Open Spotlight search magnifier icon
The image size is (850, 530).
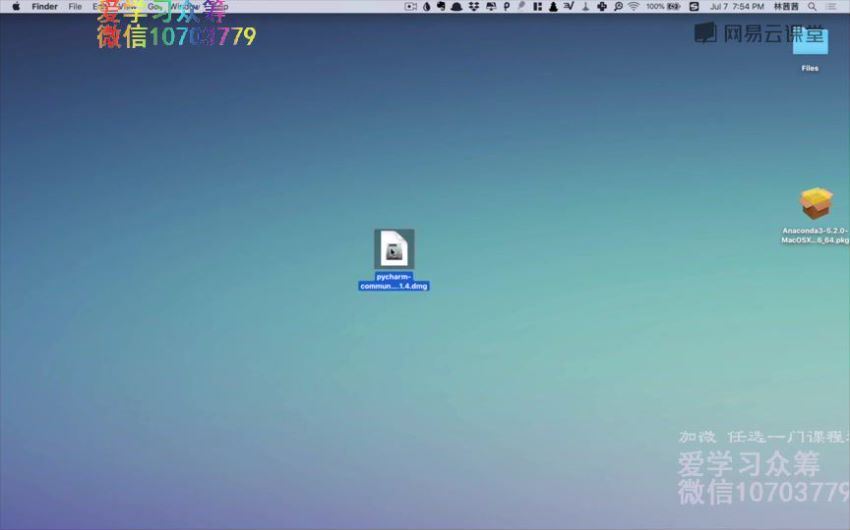coord(812,7)
